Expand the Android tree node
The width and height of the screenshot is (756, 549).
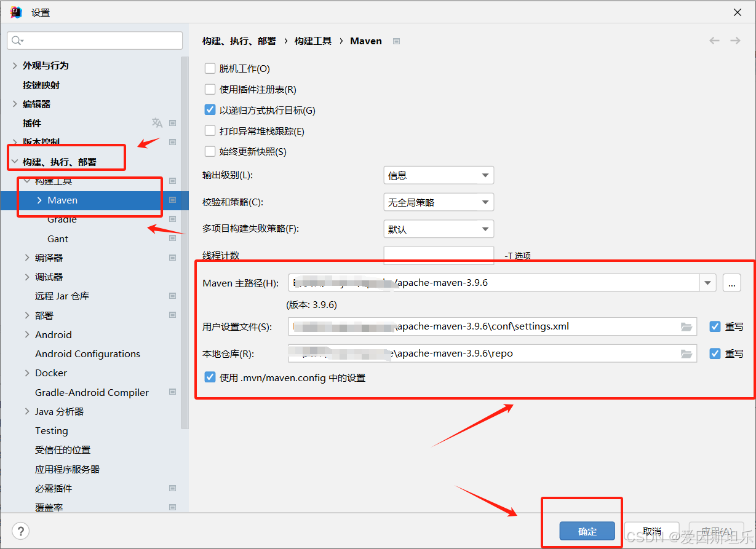click(27, 334)
